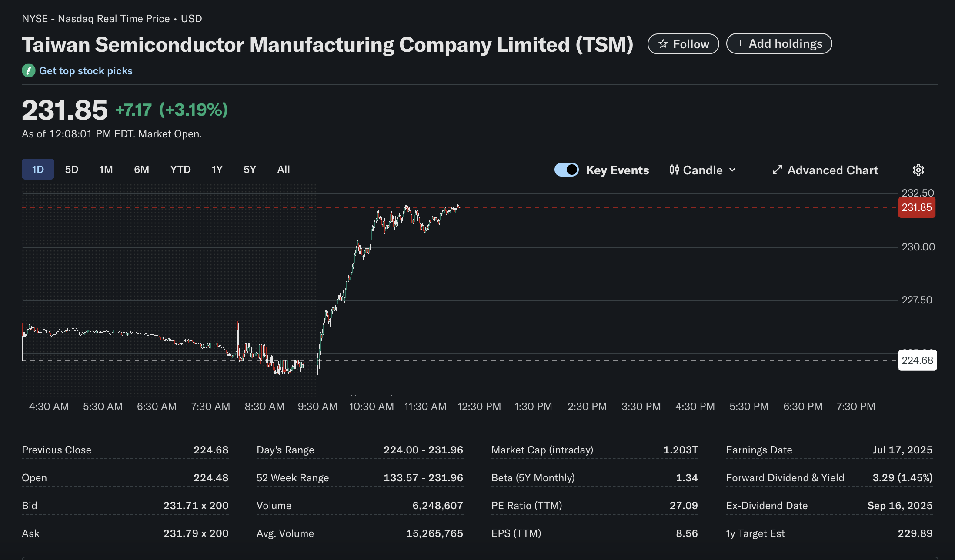Click the Beta (5Y Monthly) label

[x=533, y=478]
